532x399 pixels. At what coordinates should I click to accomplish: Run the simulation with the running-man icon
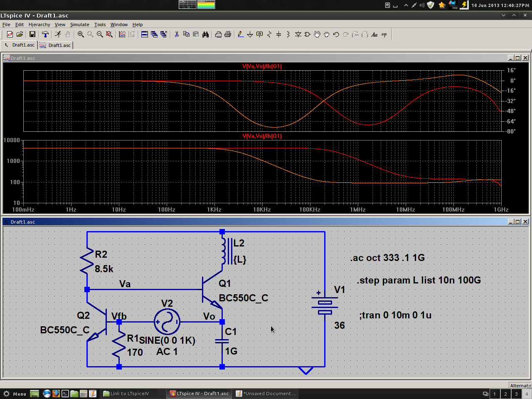[58, 34]
